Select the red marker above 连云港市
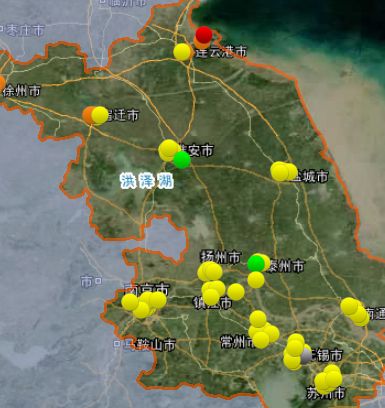The width and height of the screenshot is (385, 408). 204,35
